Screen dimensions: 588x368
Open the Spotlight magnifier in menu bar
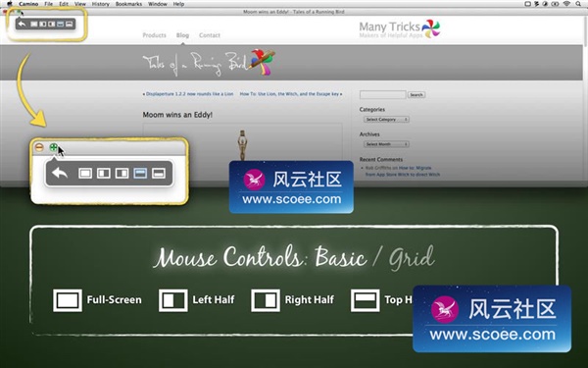[579, 4]
